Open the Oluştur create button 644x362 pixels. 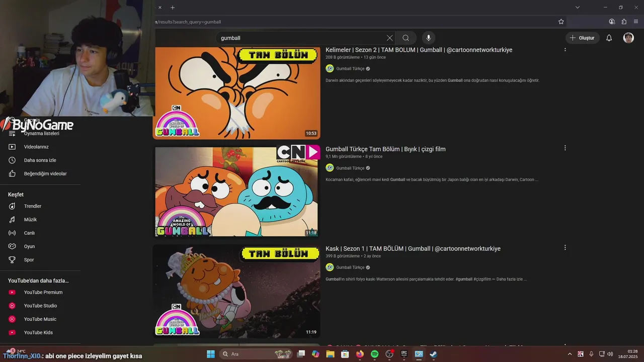click(x=582, y=38)
